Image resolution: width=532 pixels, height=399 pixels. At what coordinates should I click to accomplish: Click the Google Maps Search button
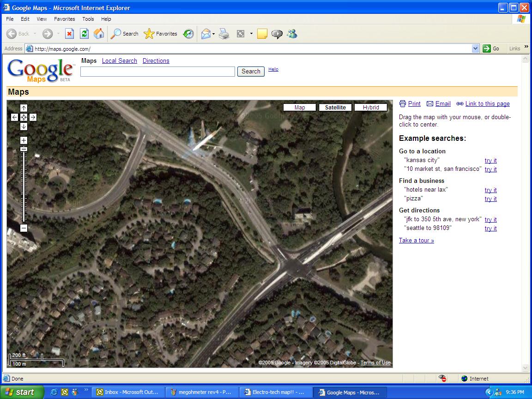pos(251,72)
